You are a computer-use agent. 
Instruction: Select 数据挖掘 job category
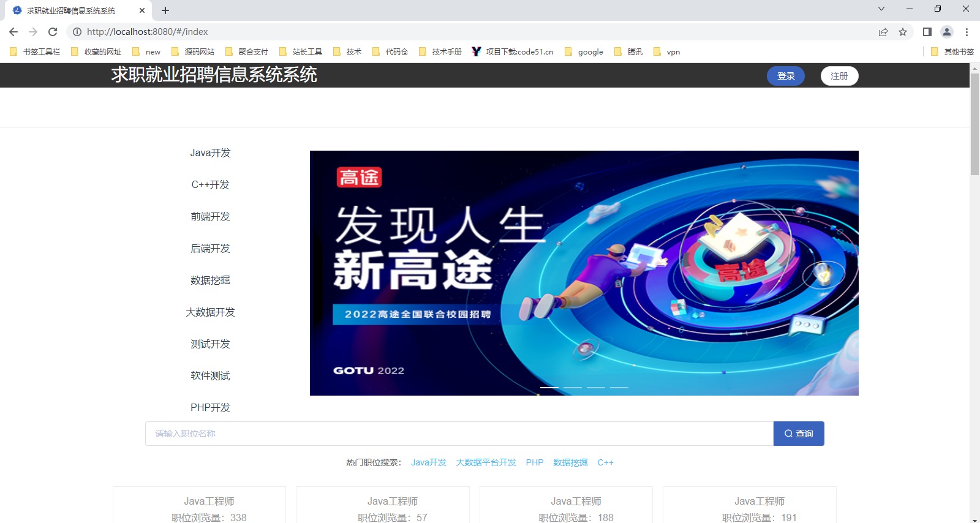tap(210, 280)
